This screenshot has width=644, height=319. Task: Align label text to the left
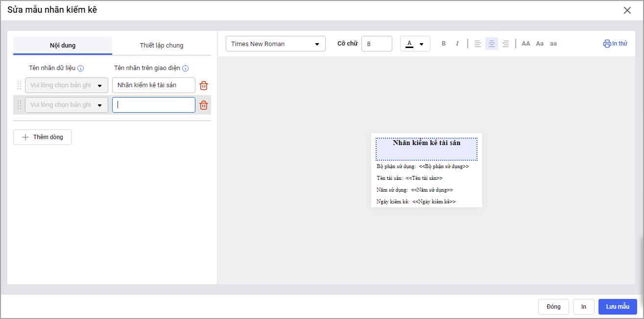tap(478, 44)
